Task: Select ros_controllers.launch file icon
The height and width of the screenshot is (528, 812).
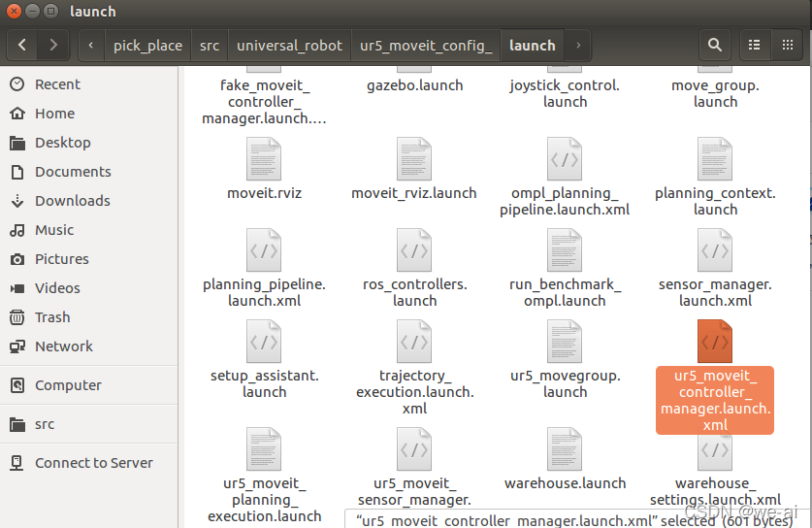Action: coord(414,249)
